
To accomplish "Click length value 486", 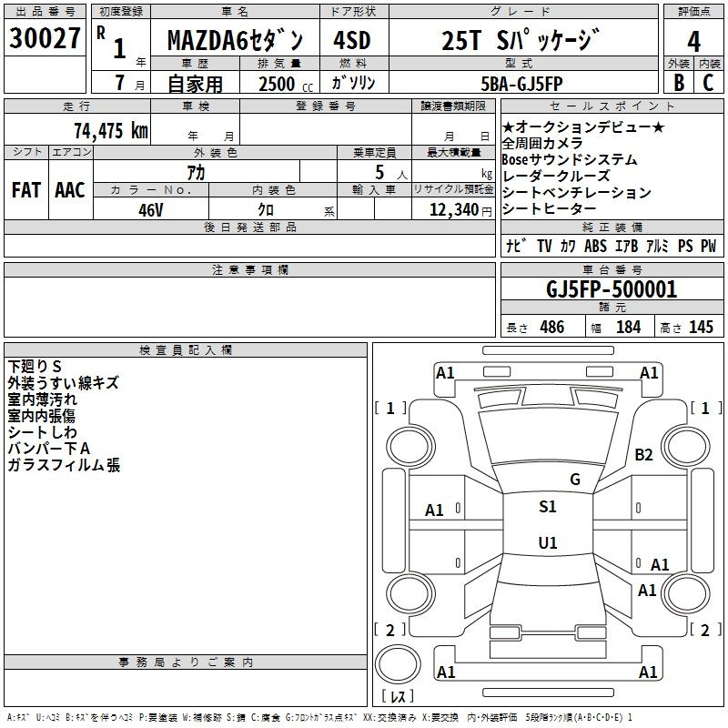I will [x=552, y=327].
